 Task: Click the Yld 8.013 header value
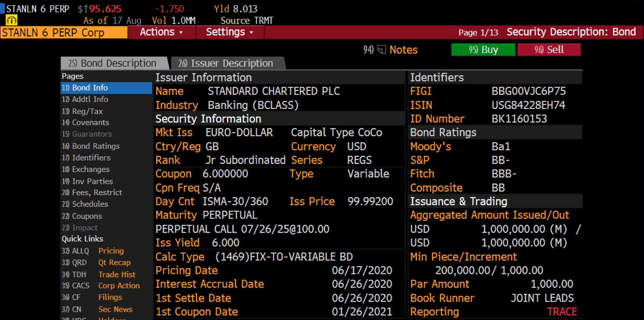pos(236,9)
